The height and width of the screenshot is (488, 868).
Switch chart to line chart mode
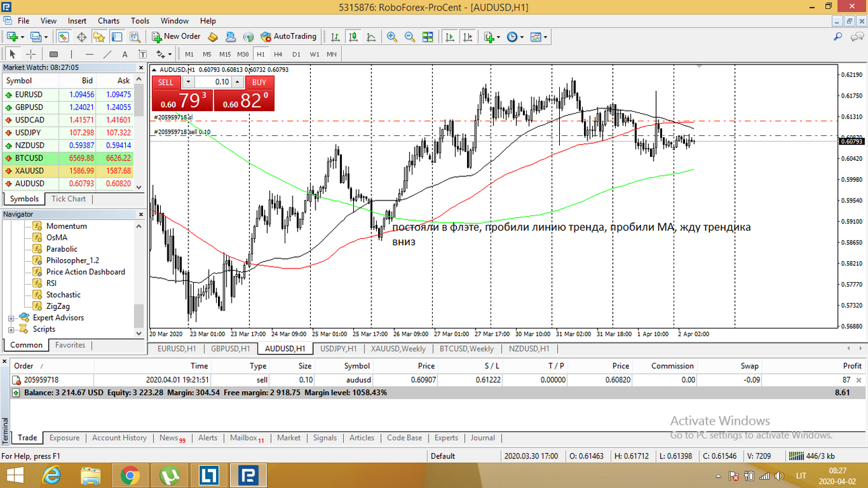pos(371,36)
